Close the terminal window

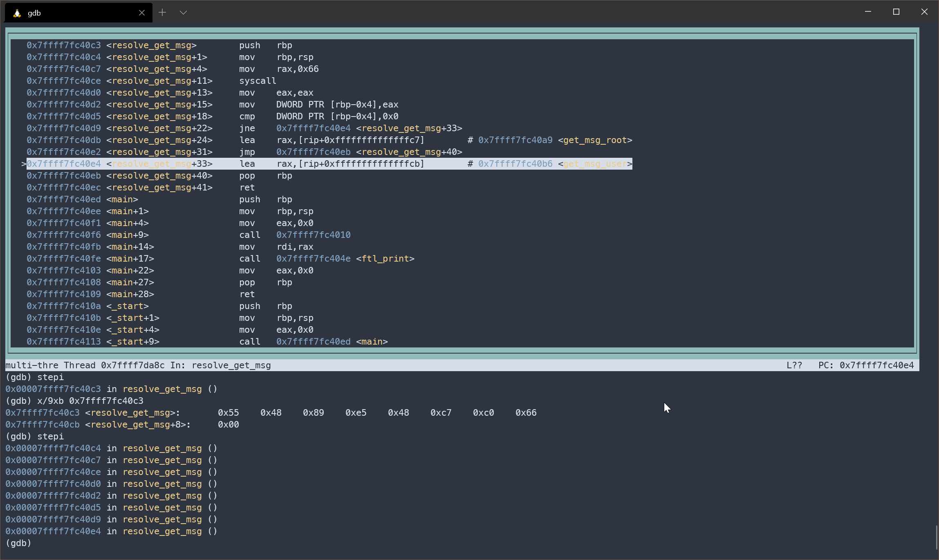click(924, 12)
